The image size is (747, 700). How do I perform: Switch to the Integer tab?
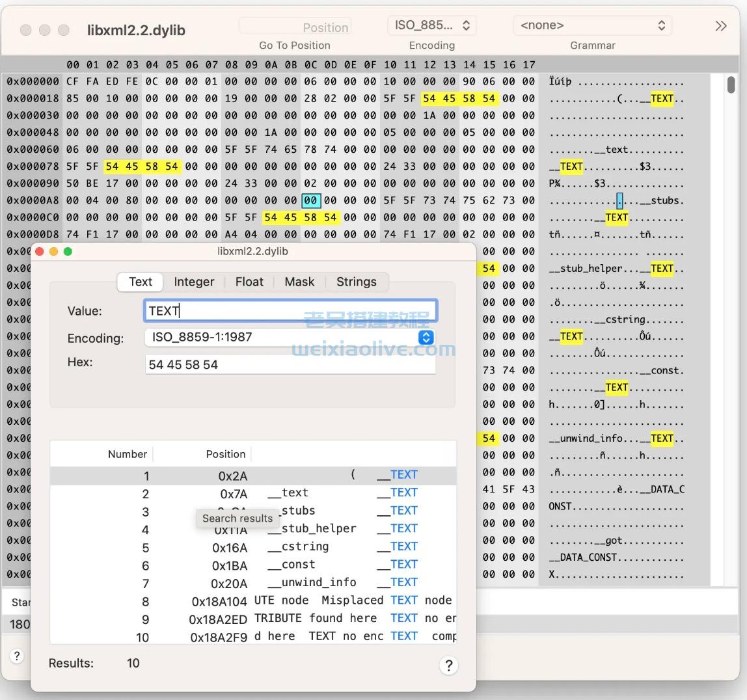pyautogui.click(x=194, y=282)
